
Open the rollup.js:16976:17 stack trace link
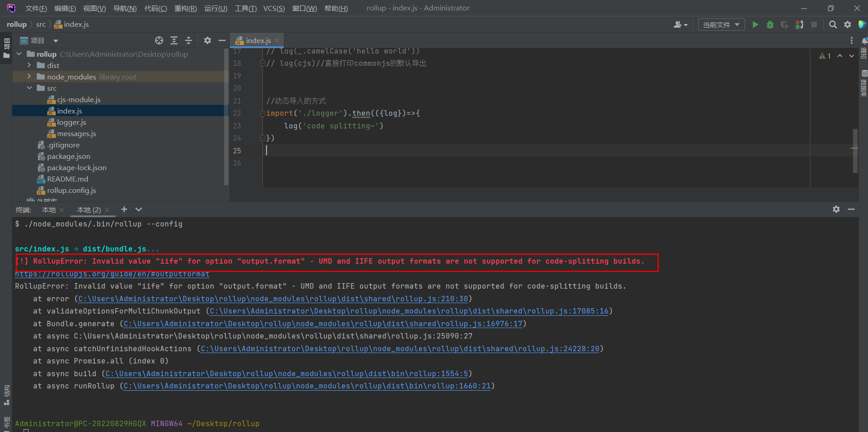click(323, 324)
